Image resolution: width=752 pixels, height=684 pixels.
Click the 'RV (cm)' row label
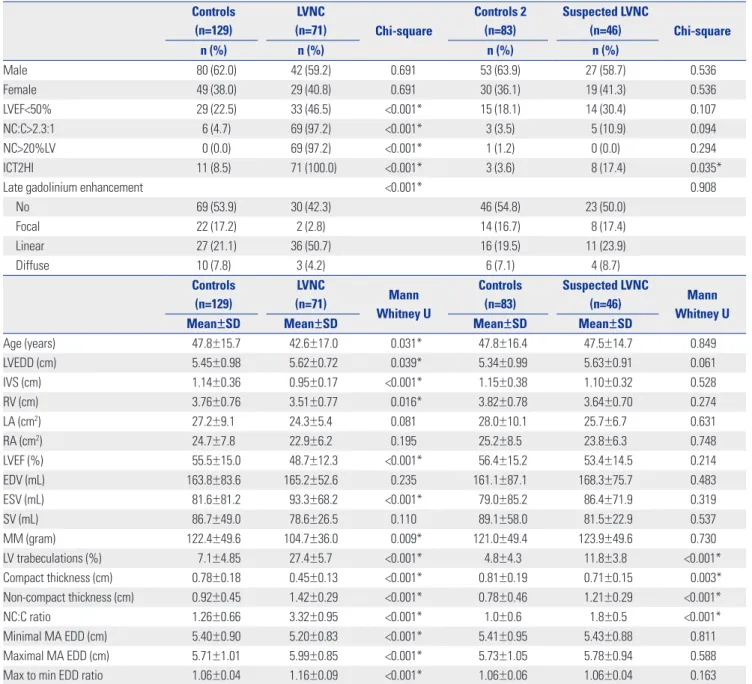click(21, 402)
